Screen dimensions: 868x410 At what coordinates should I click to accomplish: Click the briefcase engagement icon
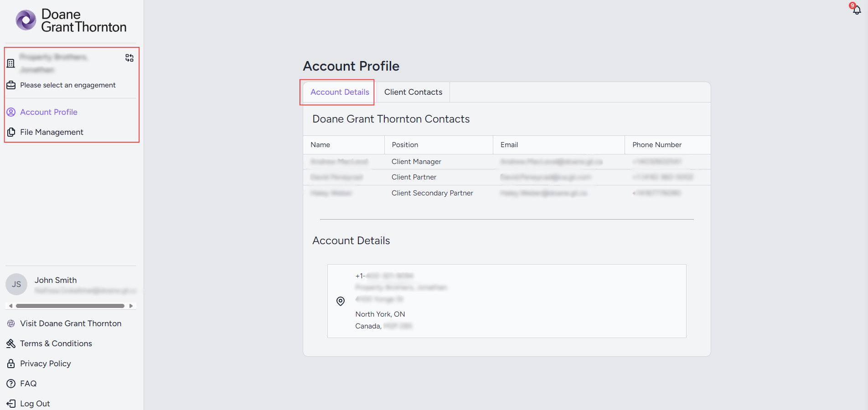pos(10,85)
